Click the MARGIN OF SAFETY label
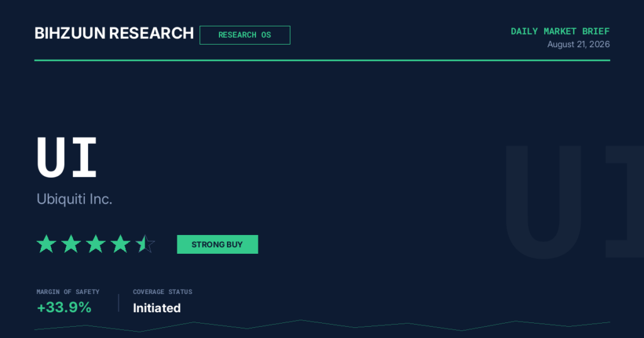Screen dimensions: 644x338 point(68,292)
